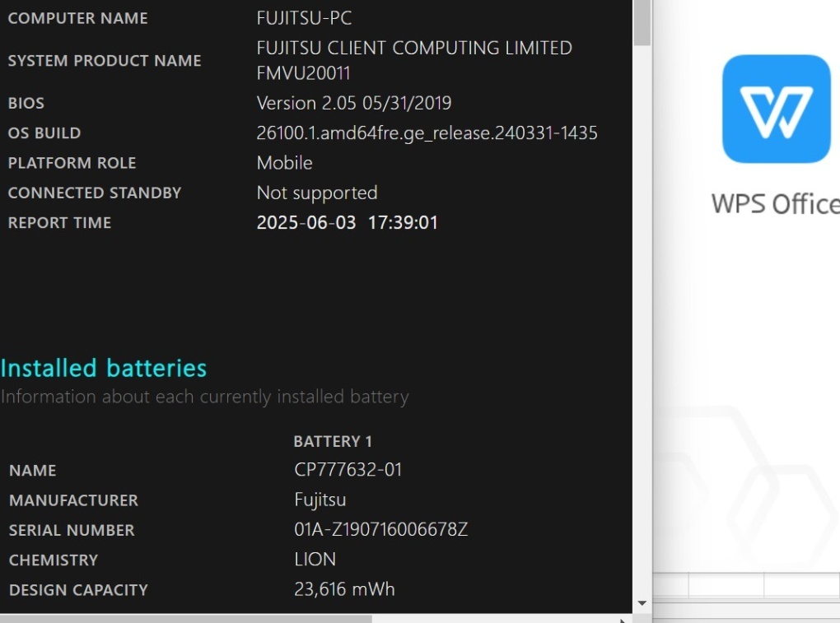840x623 pixels.
Task: Click the WPS Office logo icon
Action: click(x=777, y=109)
